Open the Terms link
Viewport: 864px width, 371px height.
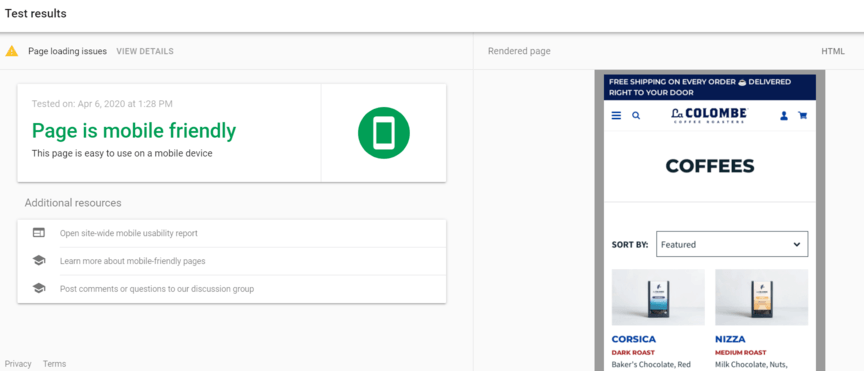coord(55,364)
